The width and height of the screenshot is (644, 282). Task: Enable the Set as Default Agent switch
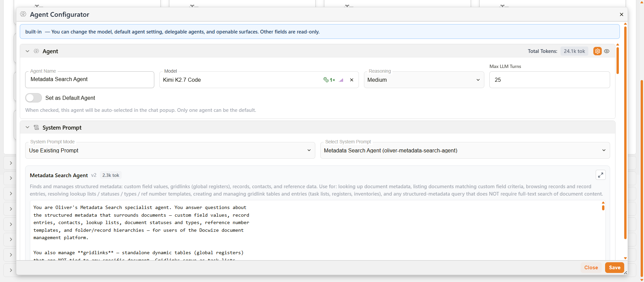click(x=34, y=98)
